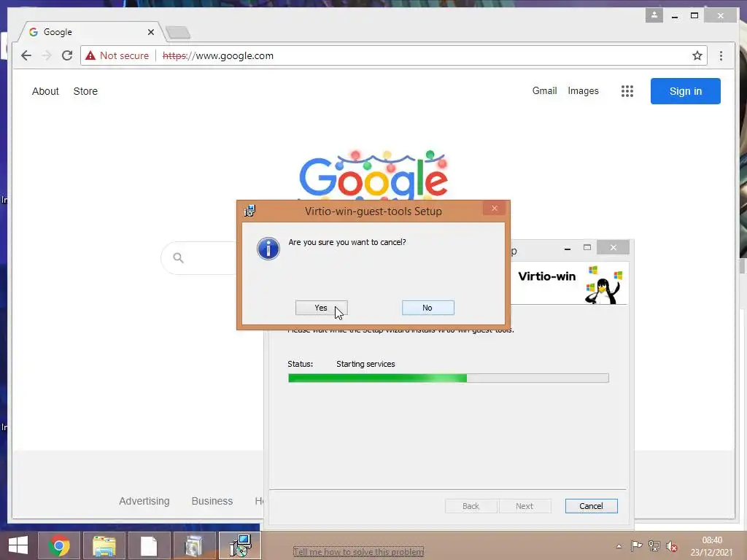747x560 pixels.
Task: Click the Virtio-win penguin logo
Action: (x=603, y=285)
